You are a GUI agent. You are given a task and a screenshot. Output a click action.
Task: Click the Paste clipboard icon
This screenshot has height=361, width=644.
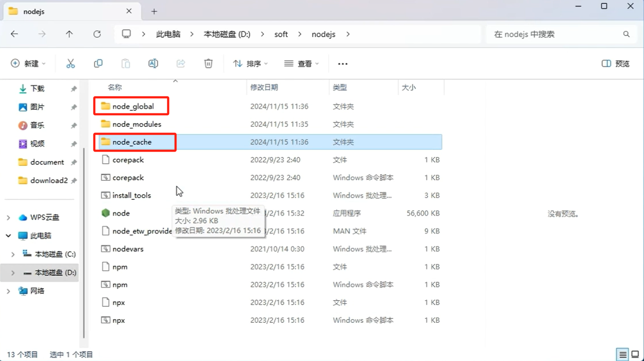point(126,63)
